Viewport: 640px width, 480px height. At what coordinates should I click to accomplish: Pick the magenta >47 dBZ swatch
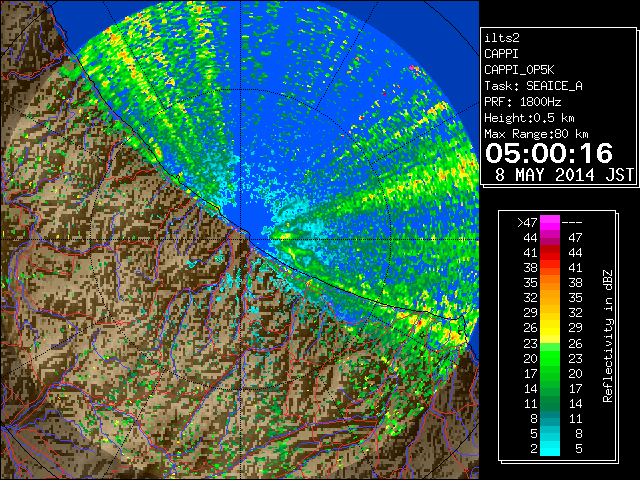point(550,222)
